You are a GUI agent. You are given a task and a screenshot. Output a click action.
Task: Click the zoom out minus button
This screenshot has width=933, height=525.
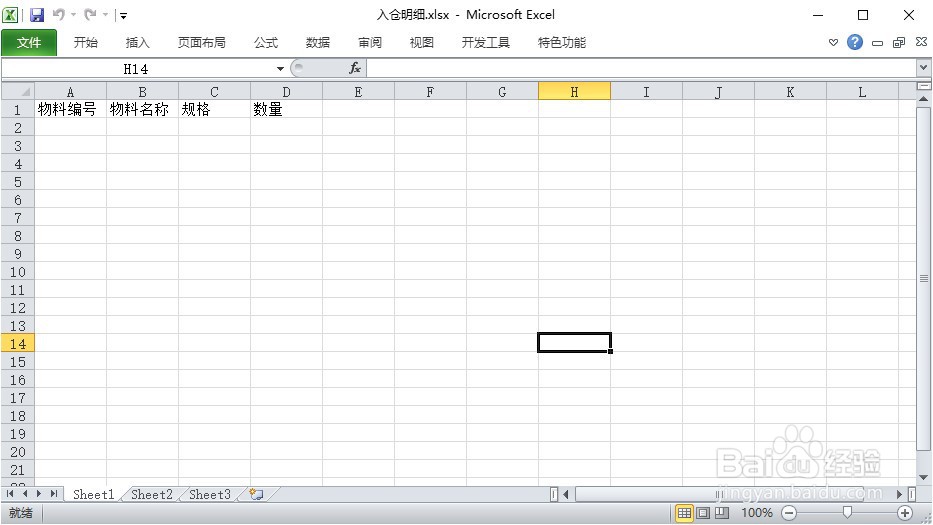pos(789,512)
